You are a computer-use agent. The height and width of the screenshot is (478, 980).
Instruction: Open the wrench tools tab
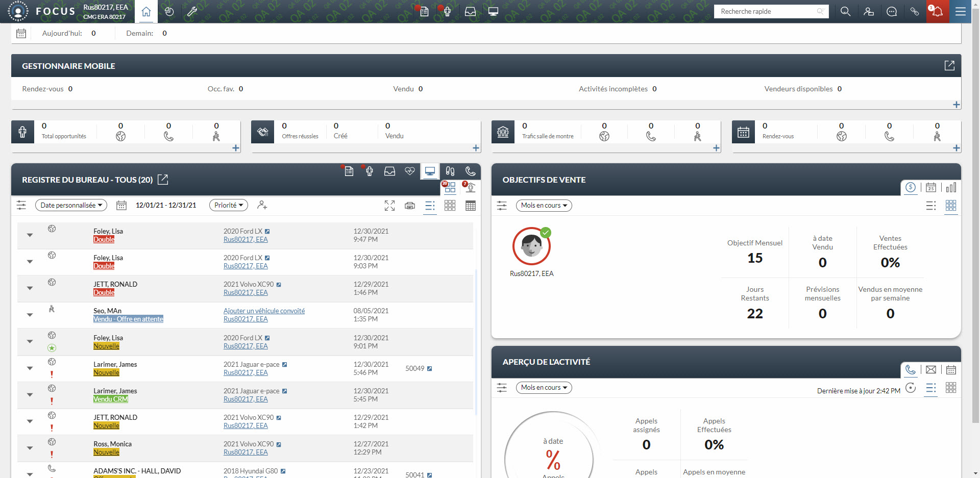point(192,11)
